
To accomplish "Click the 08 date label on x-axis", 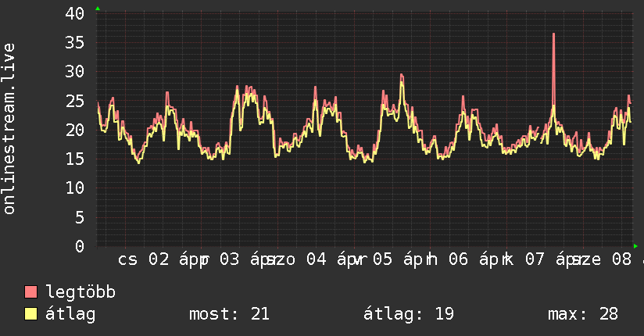I will click(621, 259).
